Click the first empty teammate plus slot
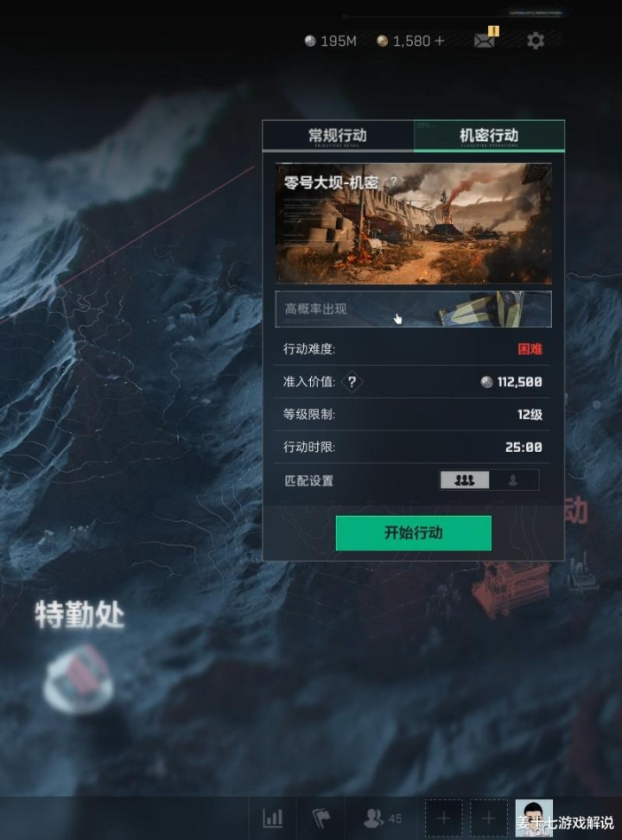 click(443, 818)
